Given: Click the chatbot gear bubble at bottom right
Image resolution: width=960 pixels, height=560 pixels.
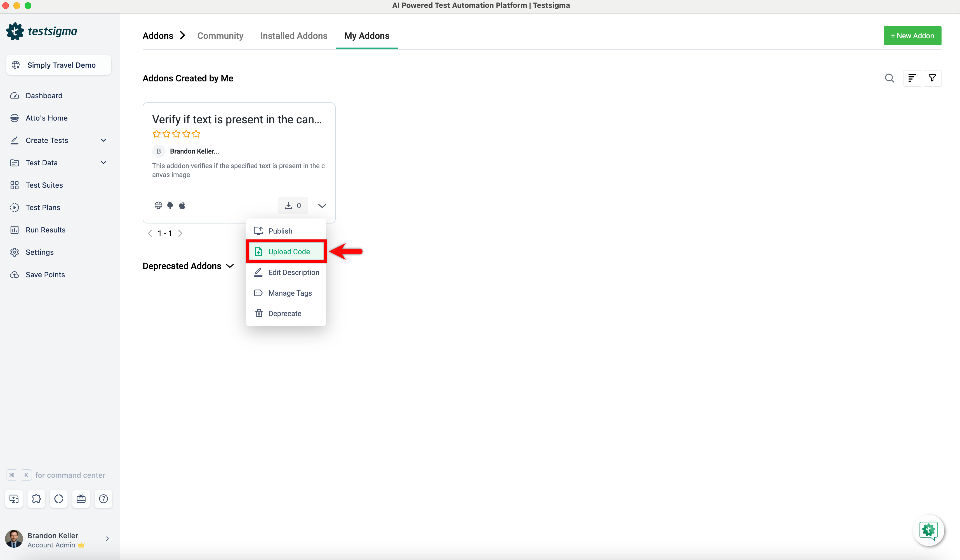Looking at the screenshot, I should pyautogui.click(x=928, y=530).
